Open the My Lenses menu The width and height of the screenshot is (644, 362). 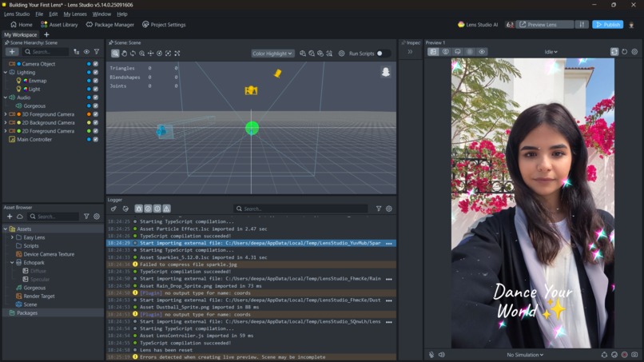tap(75, 14)
